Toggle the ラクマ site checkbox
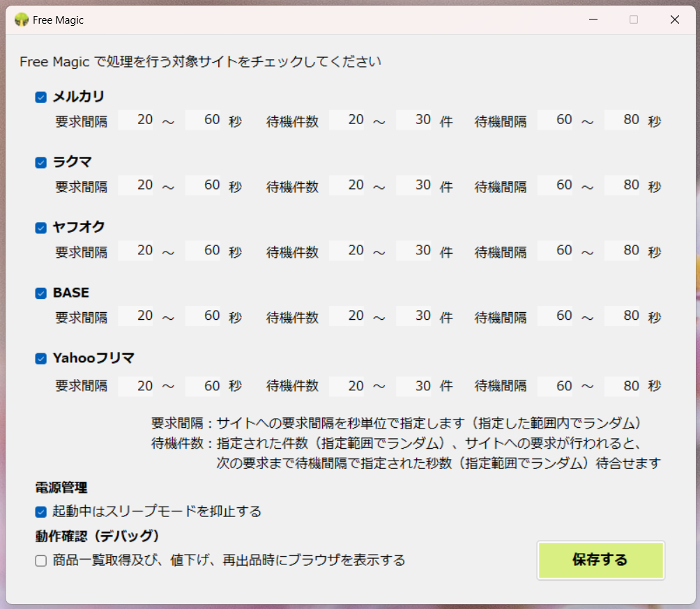700x609 pixels. point(40,163)
